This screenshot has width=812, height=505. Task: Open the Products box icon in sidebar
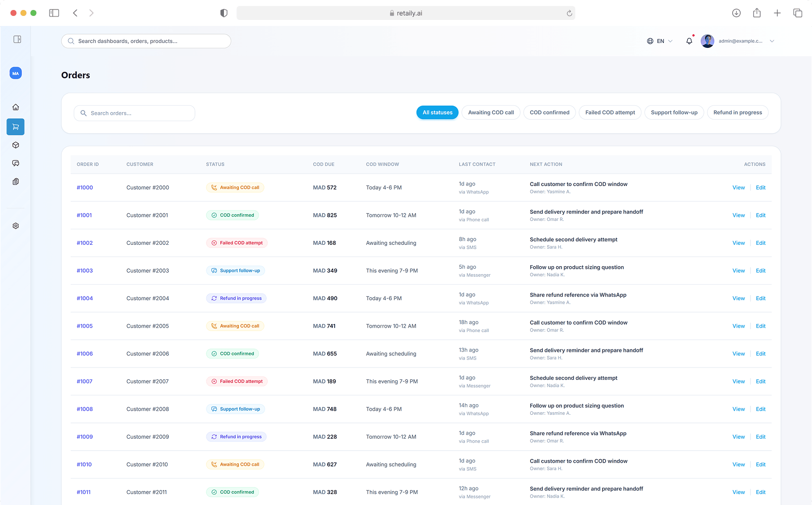click(15, 145)
